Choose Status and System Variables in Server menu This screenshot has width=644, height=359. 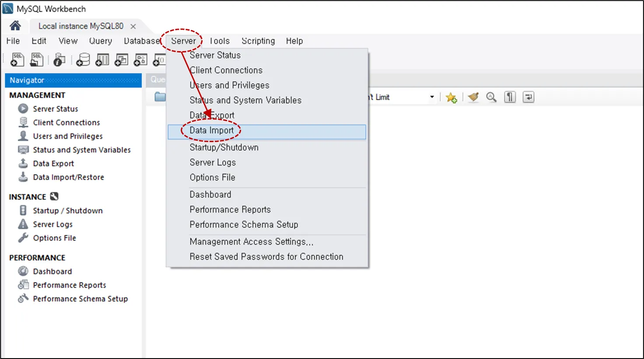267,100
